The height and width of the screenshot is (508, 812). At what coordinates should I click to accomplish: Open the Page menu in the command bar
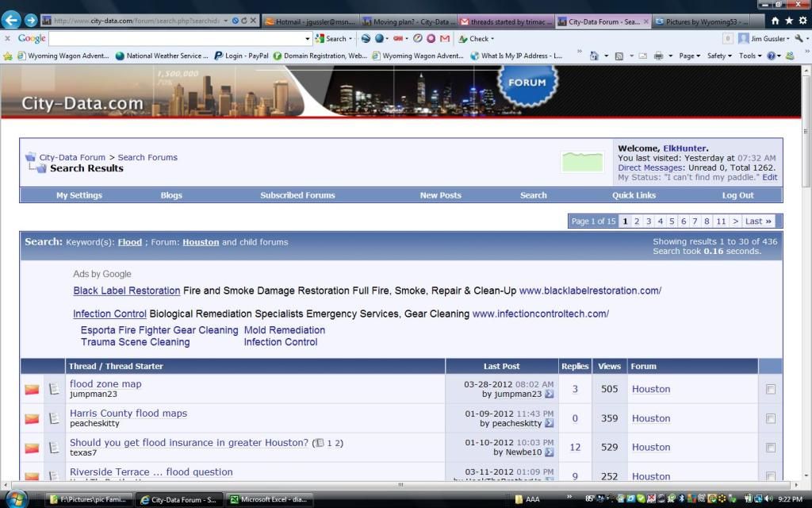pos(690,56)
